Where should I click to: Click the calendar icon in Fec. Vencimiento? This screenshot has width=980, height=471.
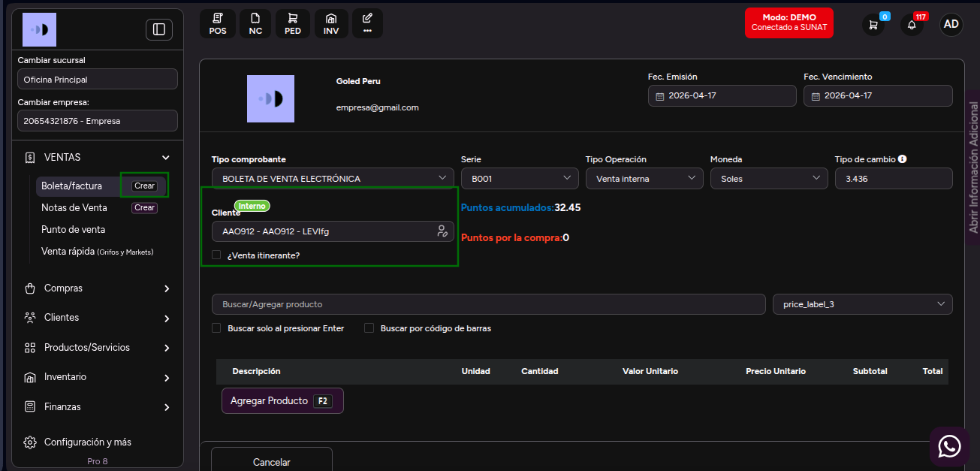tap(815, 96)
